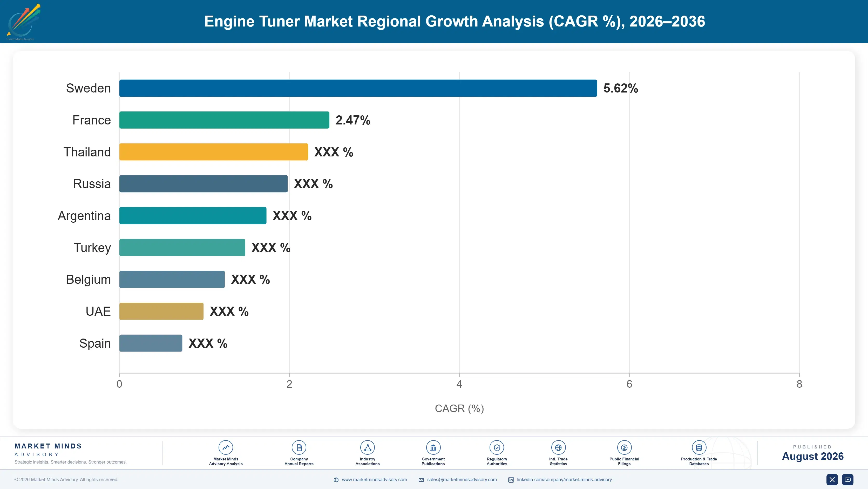Click the France axis label
The image size is (868, 489).
[92, 120]
